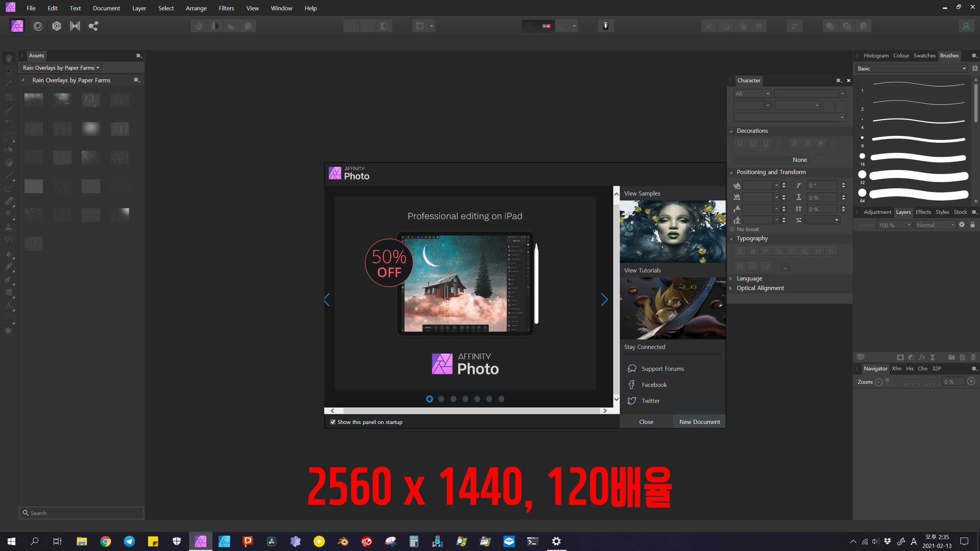The height and width of the screenshot is (551, 980).
Task: Open Telegram from the taskbar
Action: [129, 541]
